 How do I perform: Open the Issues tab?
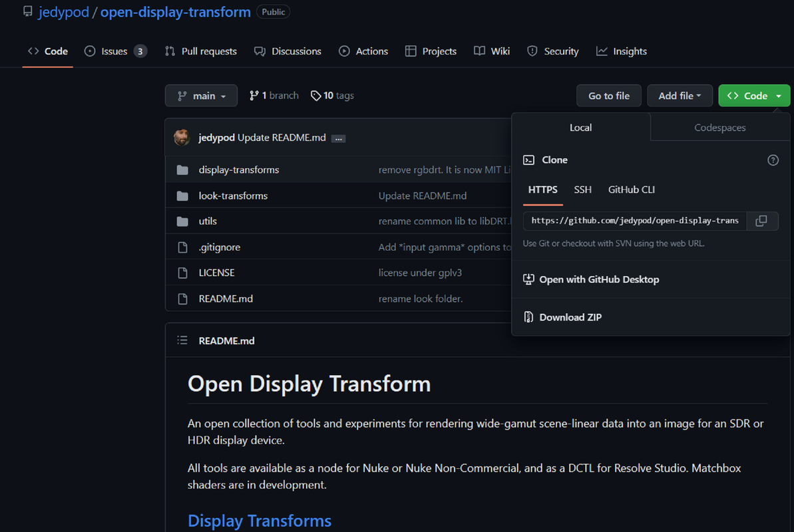tap(115, 51)
